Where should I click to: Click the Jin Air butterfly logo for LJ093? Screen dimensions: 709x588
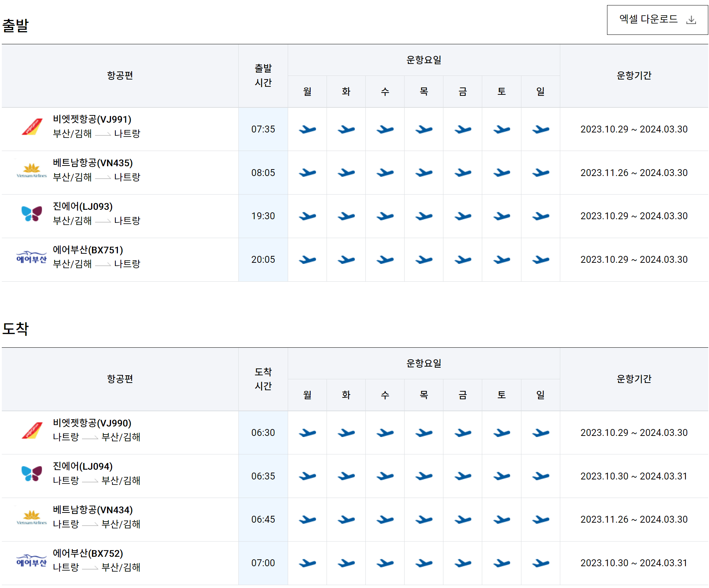pos(31,214)
